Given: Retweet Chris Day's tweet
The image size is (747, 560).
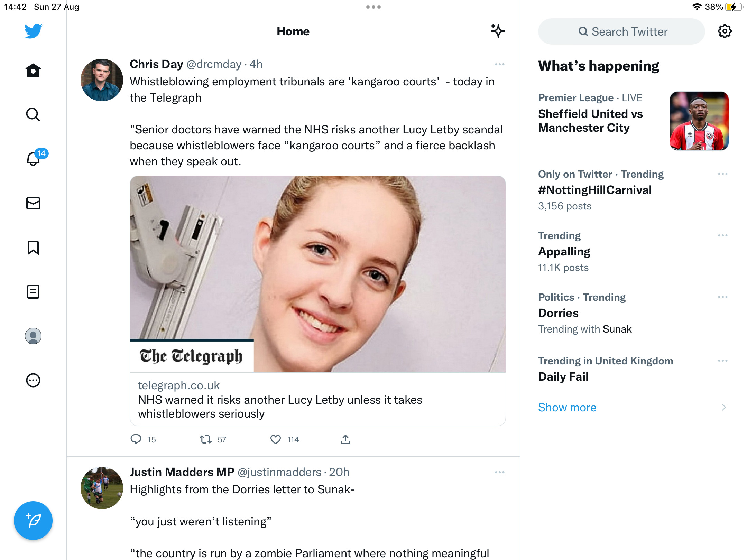Looking at the screenshot, I should point(206,439).
